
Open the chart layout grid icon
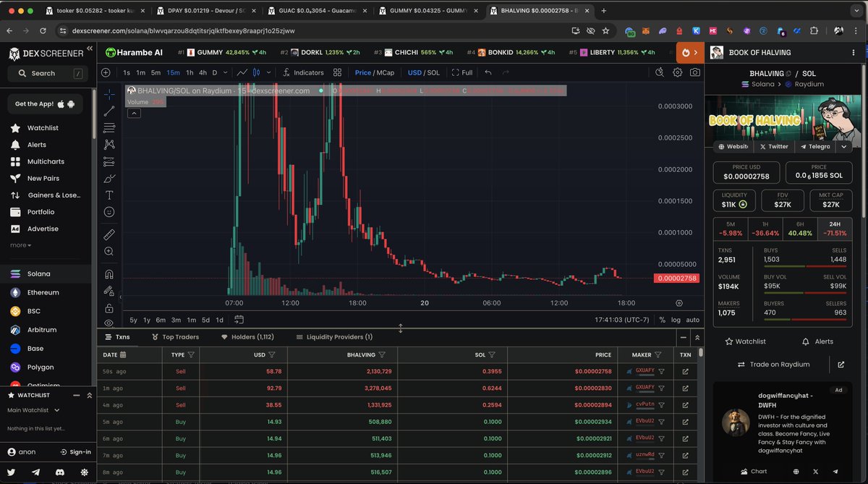click(x=338, y=72)
